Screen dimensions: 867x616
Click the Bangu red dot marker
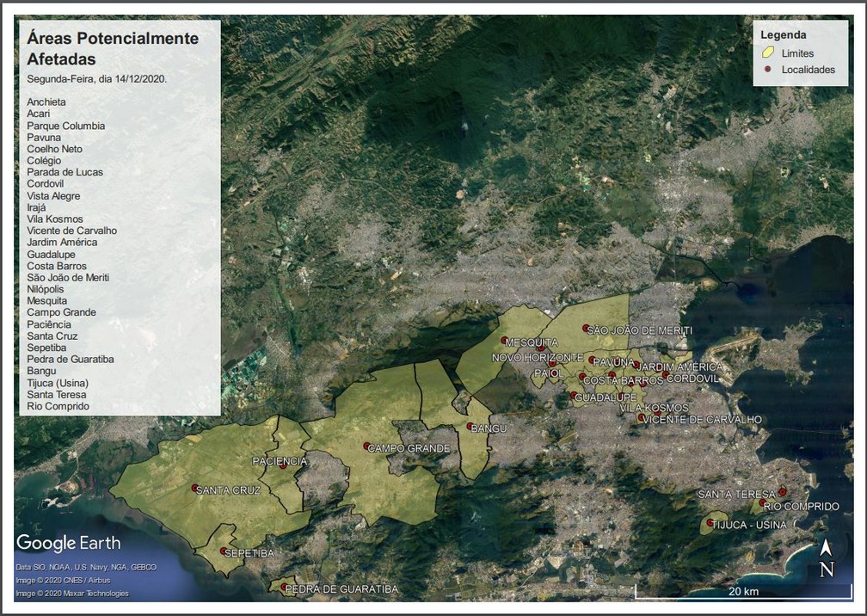(470, 426)
